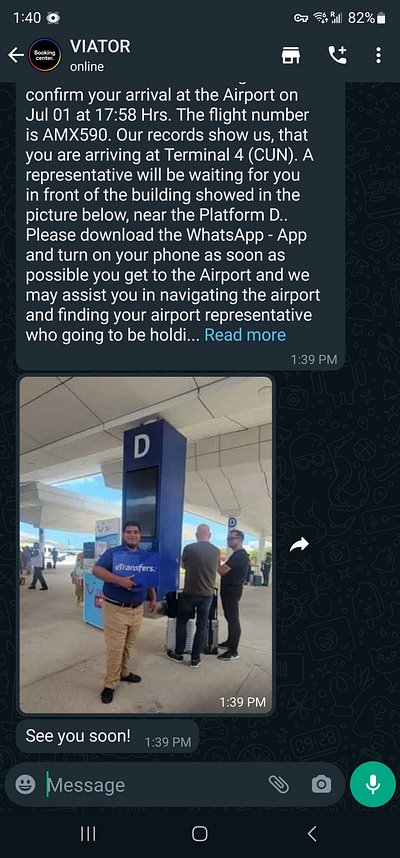Tap the green microphone voice button
Viewport: 400px width, 858px height.
[x=373, y=784]
